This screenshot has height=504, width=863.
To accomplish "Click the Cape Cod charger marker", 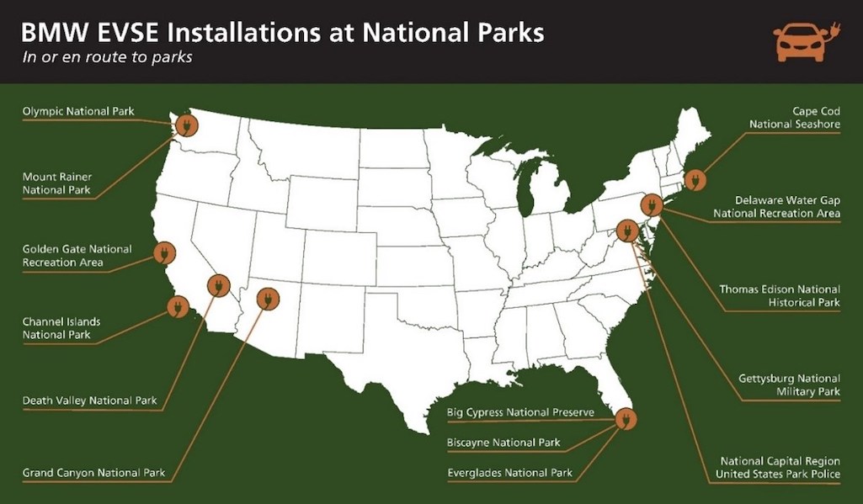I will point(695,180).
